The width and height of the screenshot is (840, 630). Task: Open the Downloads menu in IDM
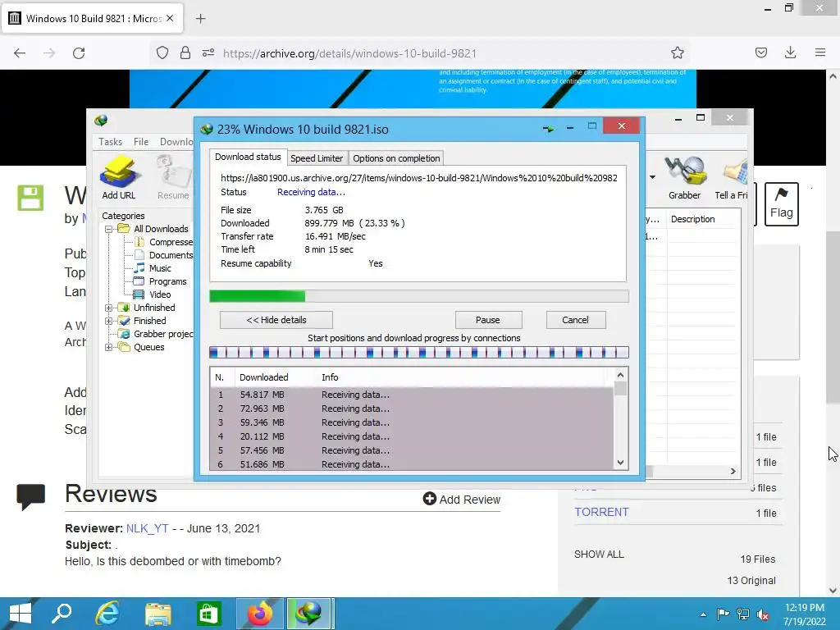point(176,141)
